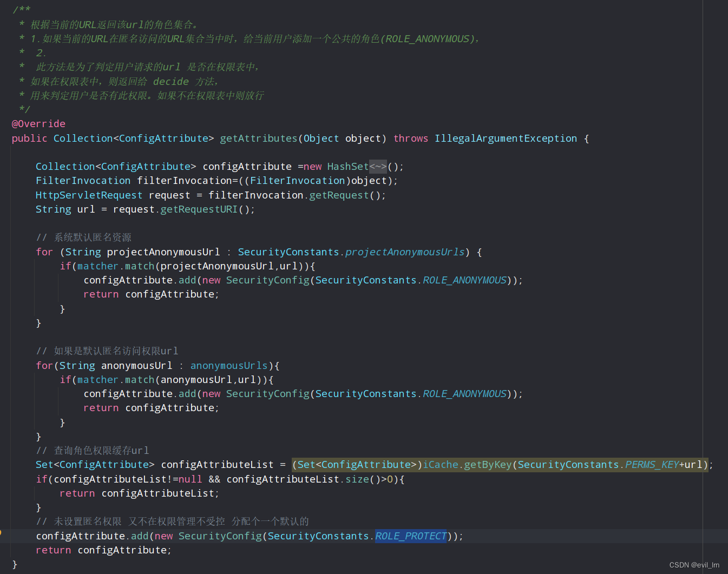Click the Javadoc comment block start

click(22, 9)
